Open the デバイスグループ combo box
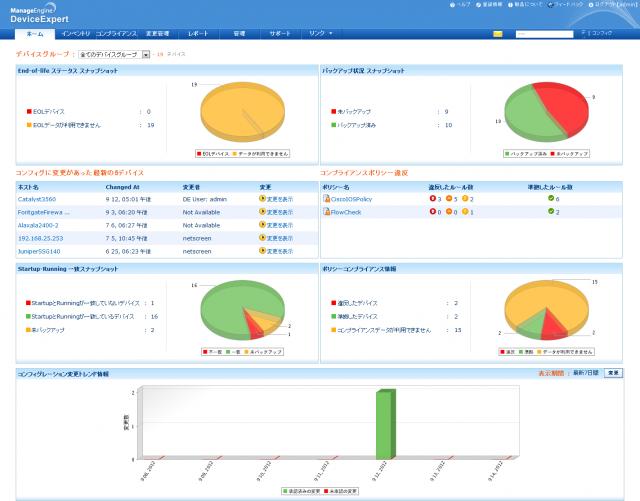Image resolution: width=640 pixels, height=501 pixels. point(114,54)
